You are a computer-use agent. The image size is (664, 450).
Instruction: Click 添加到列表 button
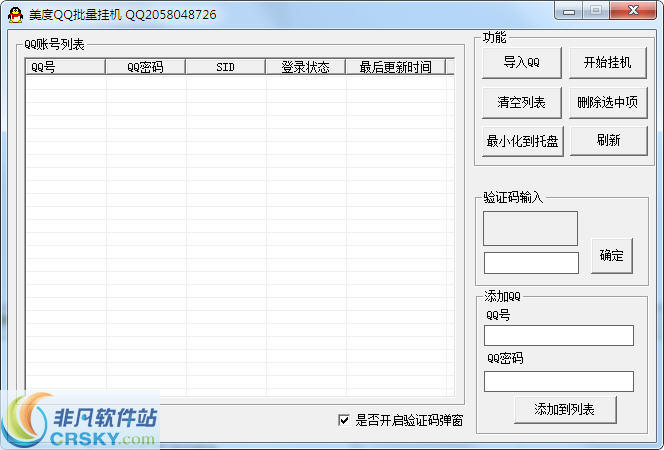coord(565,409)
